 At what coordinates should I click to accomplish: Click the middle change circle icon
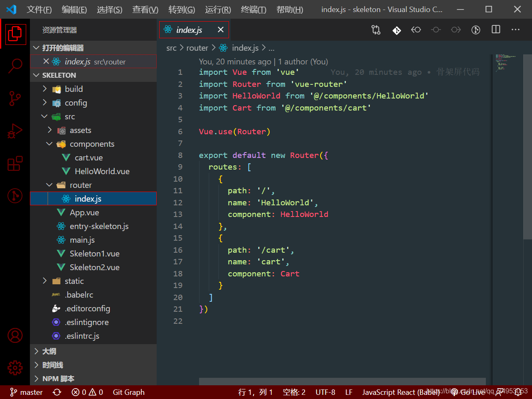(436, 30)
